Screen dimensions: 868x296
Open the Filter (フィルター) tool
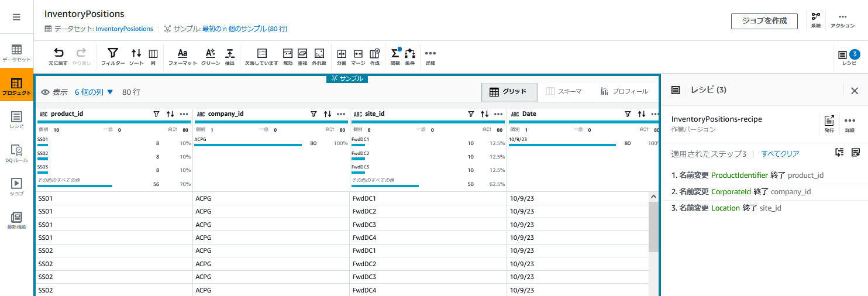pyautogui.click(x=113, y=56)
